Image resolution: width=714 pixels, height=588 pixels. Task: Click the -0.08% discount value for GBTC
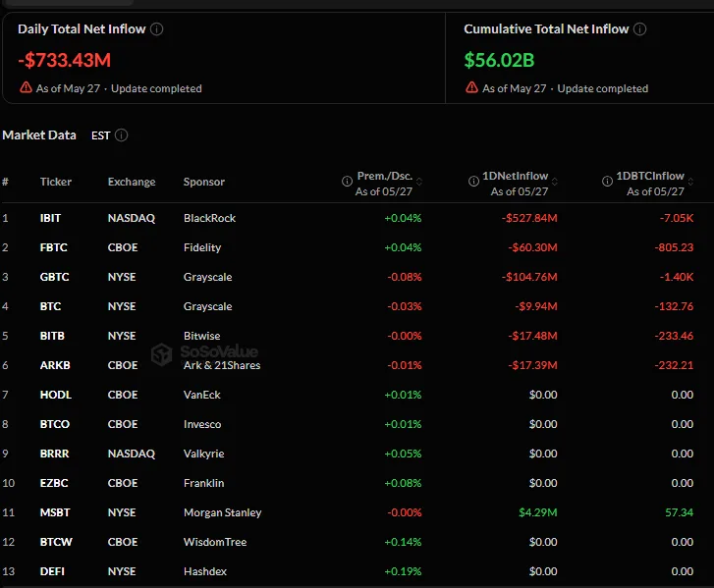pos(405,277)
